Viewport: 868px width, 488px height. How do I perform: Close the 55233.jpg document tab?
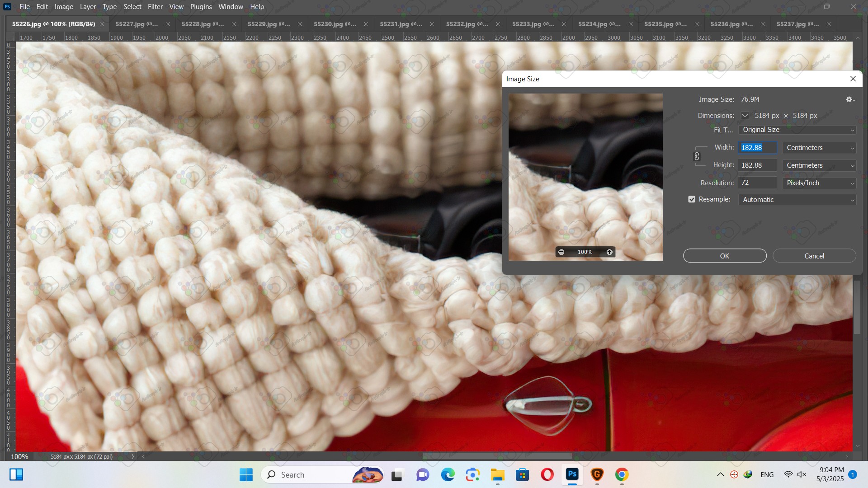(564, 24)
